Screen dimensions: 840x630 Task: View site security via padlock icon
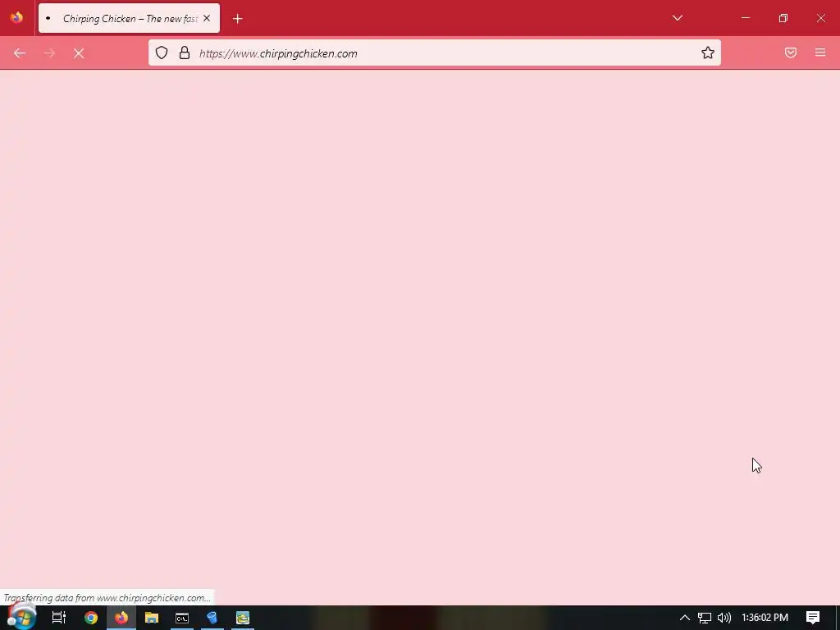[x=185, y=52]
